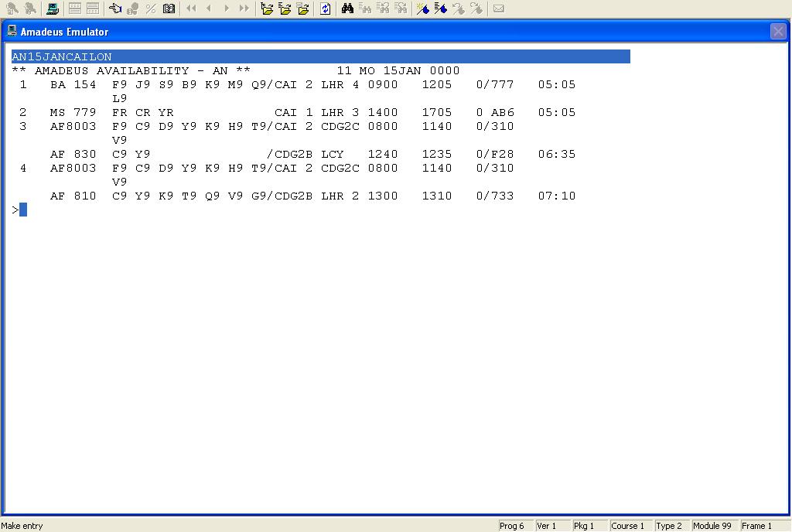Screen dimensions: 792x532
Task: Click departure time 1400 on MS 779 row
Action: click(382, 113)
